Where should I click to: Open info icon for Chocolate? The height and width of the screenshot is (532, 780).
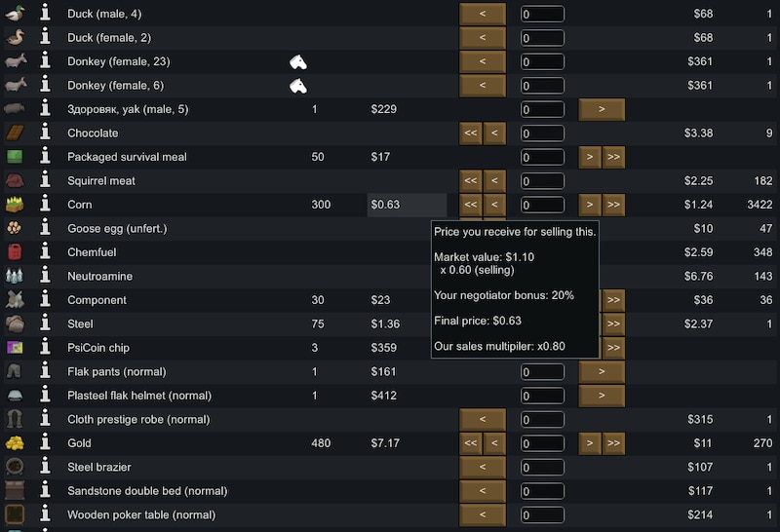point(45,133)
